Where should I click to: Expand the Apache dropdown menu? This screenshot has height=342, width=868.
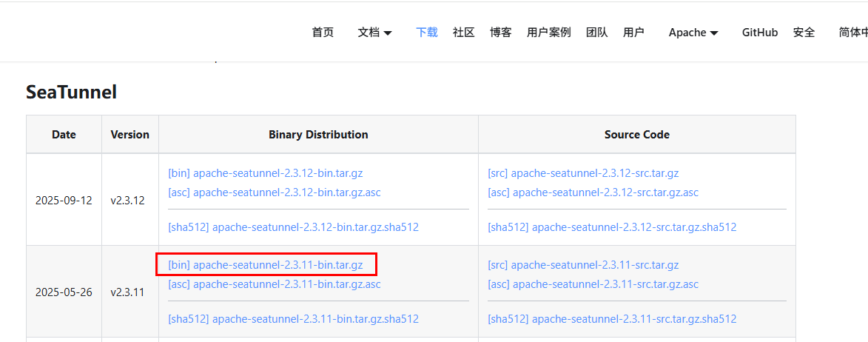tap(693, 33)
